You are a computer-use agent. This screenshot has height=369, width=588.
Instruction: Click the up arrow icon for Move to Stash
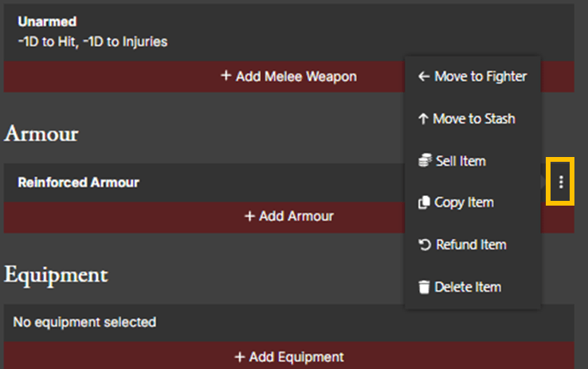pos(423,119)
